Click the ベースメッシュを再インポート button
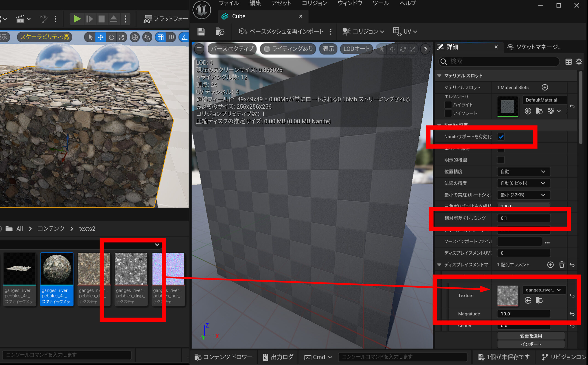The image size is (588, 365). [x=281, y=32]
